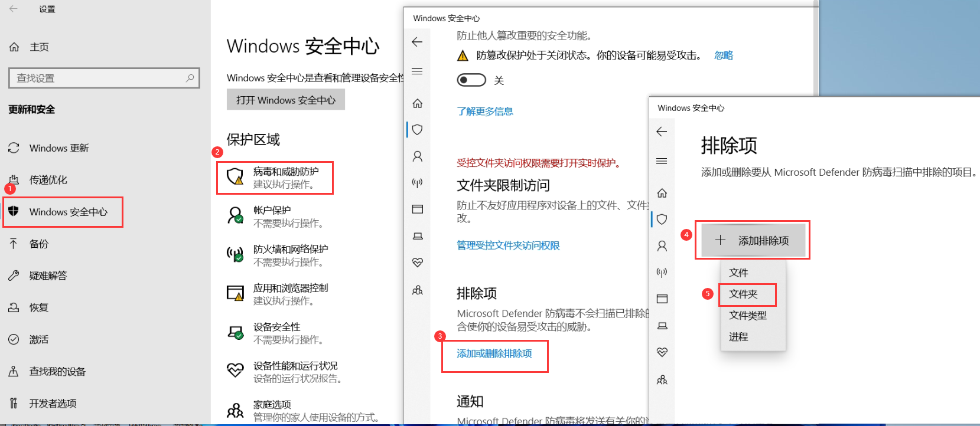The width and height of the screenshot is (980, 426).
Task: Choose 文件类型 in the exclusion dropdown list
Action: [x=747, y=315]
